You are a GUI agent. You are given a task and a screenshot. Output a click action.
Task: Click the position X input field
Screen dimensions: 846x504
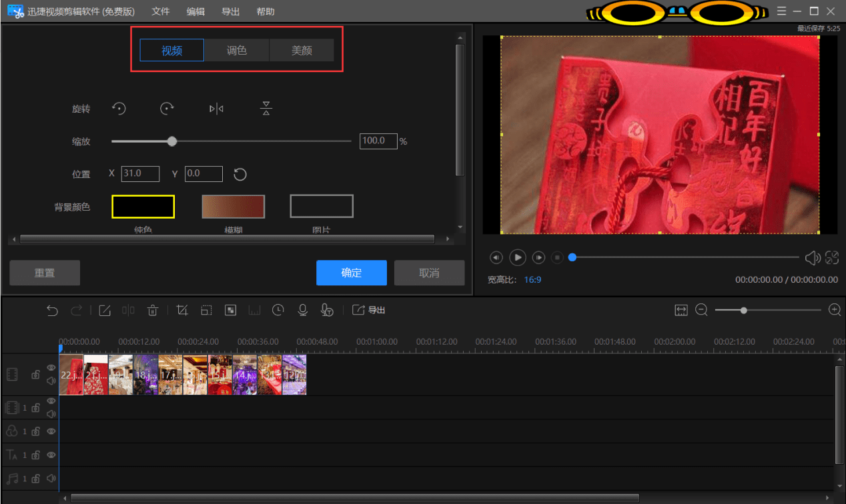(x=140, y=174)
